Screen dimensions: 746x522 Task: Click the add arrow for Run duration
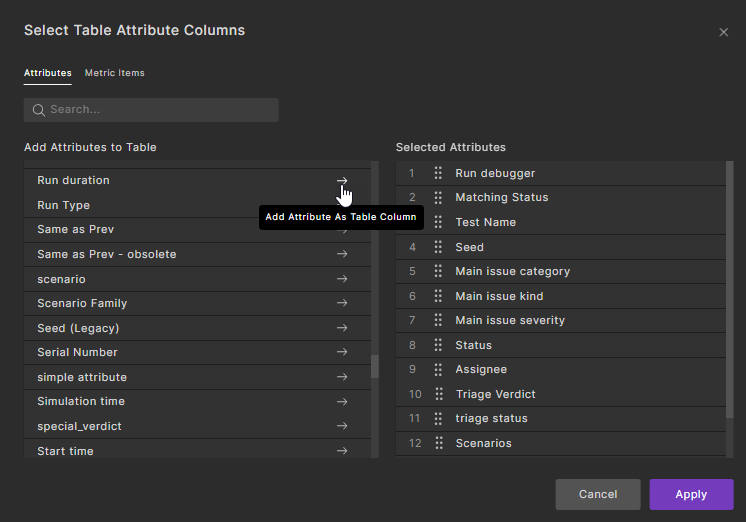click(x=342, y=181)
